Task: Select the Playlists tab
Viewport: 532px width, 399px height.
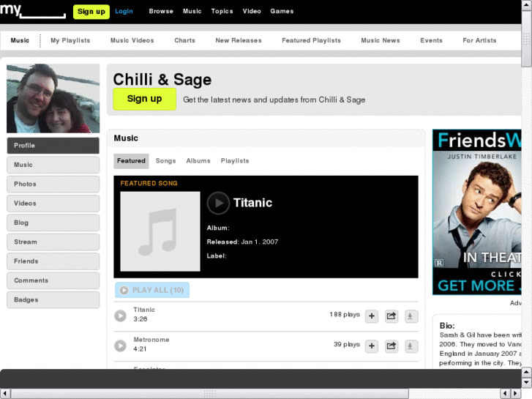Action: [235, 161]
